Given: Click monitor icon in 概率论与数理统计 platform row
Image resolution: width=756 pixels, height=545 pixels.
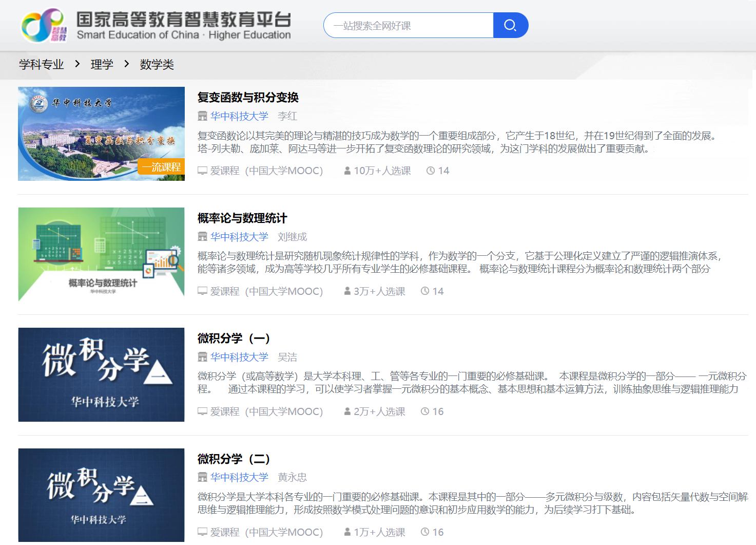Looking at the screenshot, I should point(203,291).
